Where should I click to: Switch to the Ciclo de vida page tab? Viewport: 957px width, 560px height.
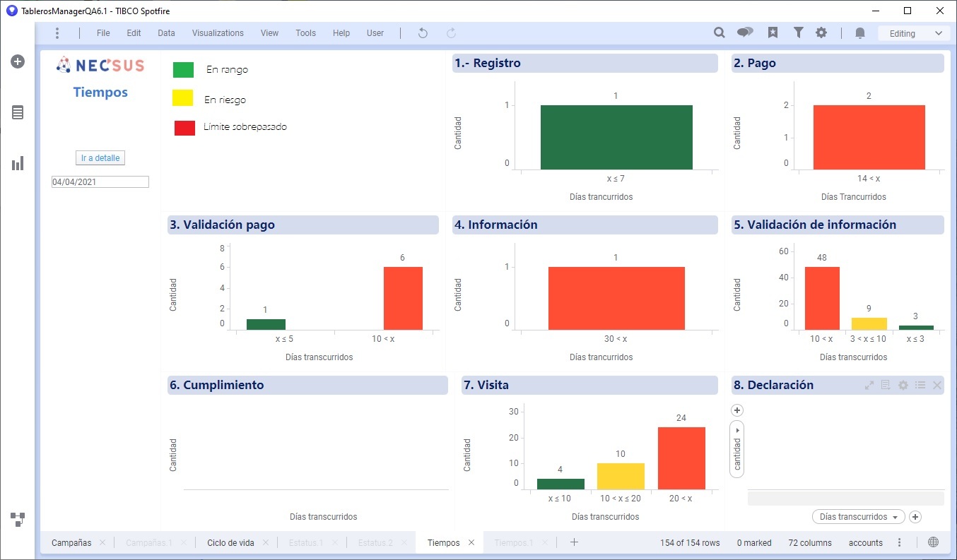(x=230, y=542)
